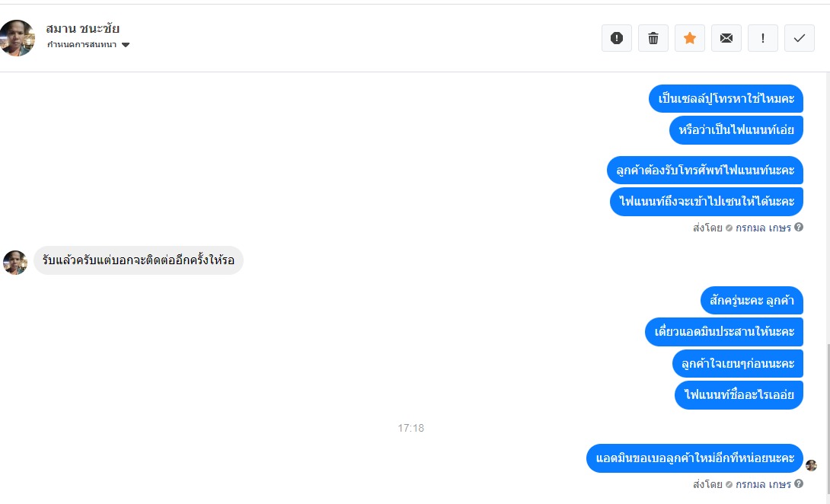Click the sent bubble แอดมินขอเบอลูกค้าใหม่อีกทีหน่อยนะคะ
Screen dimensions: 830x504
[x=695, y=458]
